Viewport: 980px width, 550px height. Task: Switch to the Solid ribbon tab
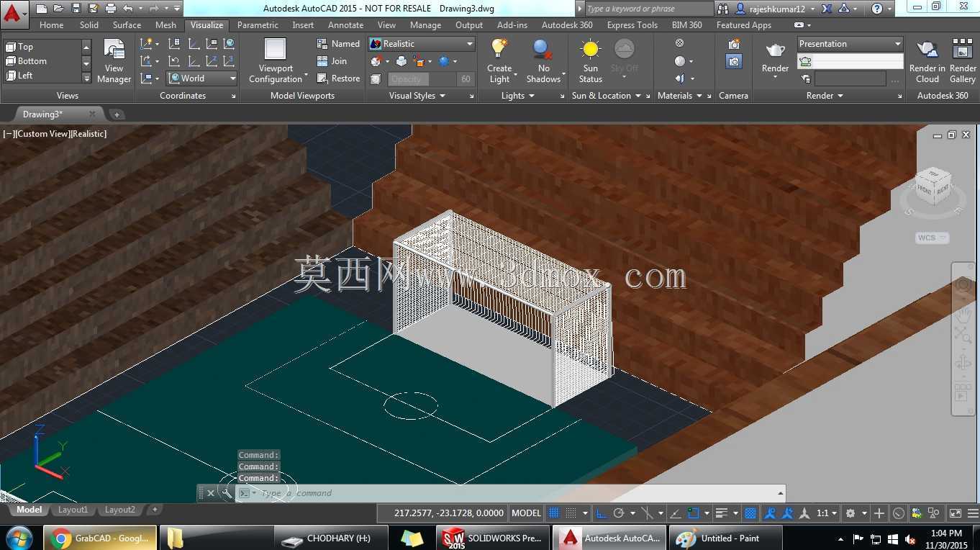pos(89,25)
